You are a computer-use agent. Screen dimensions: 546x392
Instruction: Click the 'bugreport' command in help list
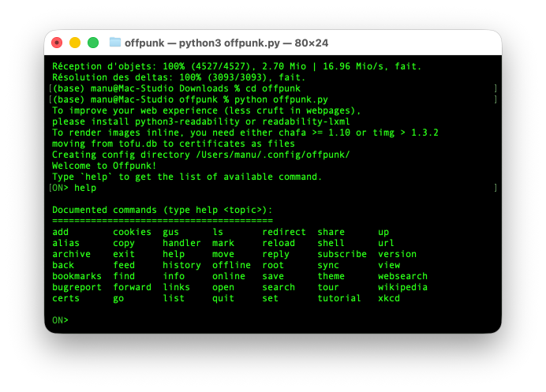tap(77, 287)
